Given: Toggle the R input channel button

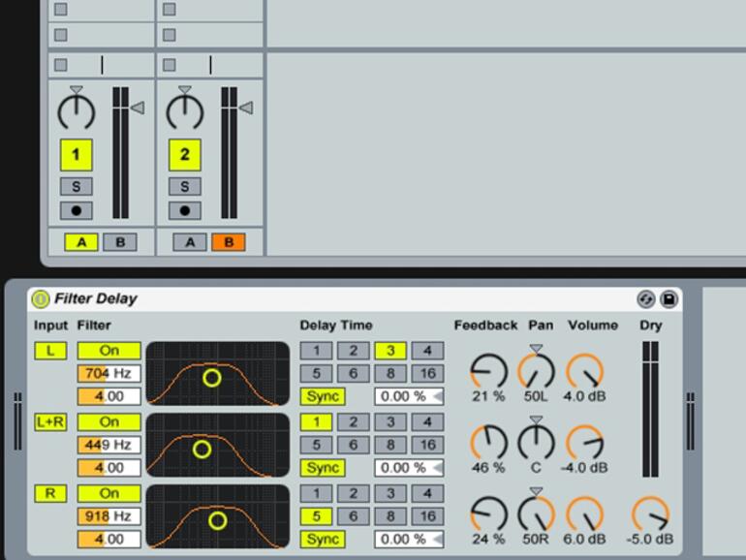Looking at the screenshot, I should (50, 493).
